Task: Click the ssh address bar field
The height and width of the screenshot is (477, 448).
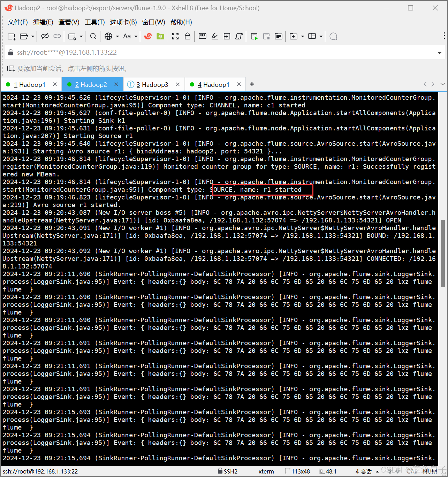Action: click(x=224, y=52)
